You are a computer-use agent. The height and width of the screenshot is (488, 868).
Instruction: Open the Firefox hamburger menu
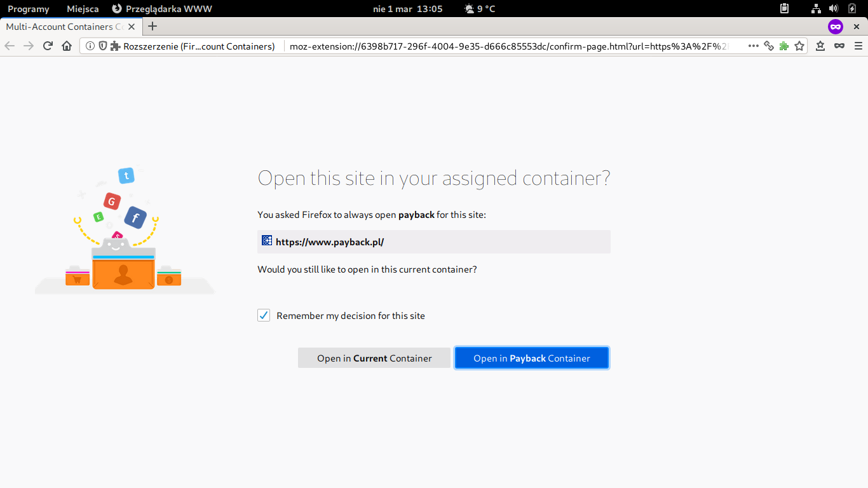pos(859,46)
